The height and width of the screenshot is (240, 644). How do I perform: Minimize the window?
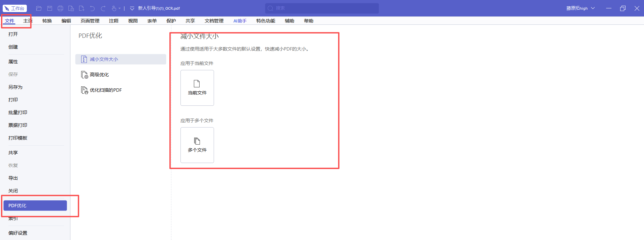[x=609, y=8]
